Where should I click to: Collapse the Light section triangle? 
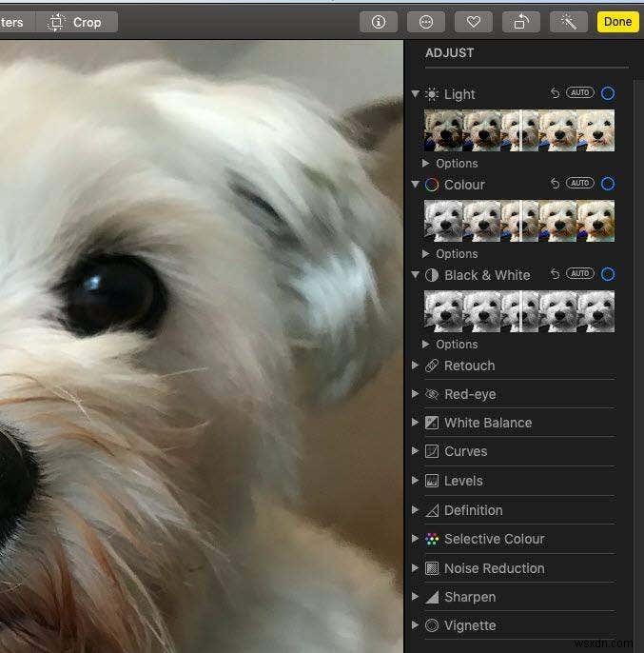[x=415, y=93]
